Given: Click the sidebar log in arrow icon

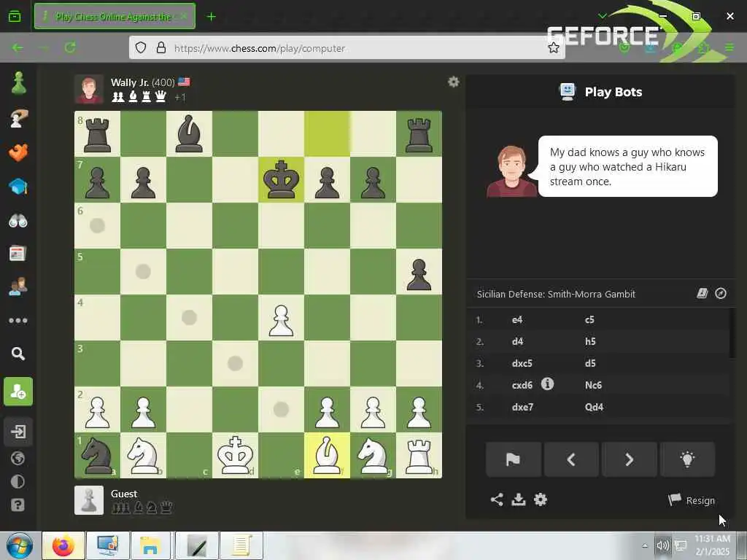Looking at the screenshot, I should (18, 432).
